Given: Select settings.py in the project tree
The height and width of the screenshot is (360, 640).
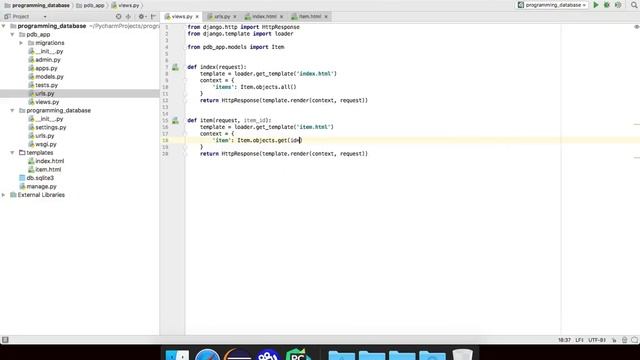Looking at the screenshot, I should tap(47, 127).
